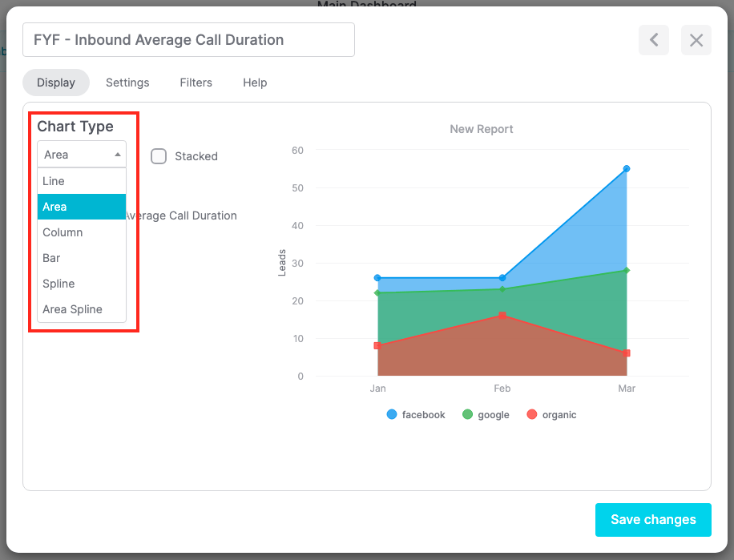The width and height of the screenshot is (734, 560).
Task: Choose Column chart type option
Action: point(82,232)
